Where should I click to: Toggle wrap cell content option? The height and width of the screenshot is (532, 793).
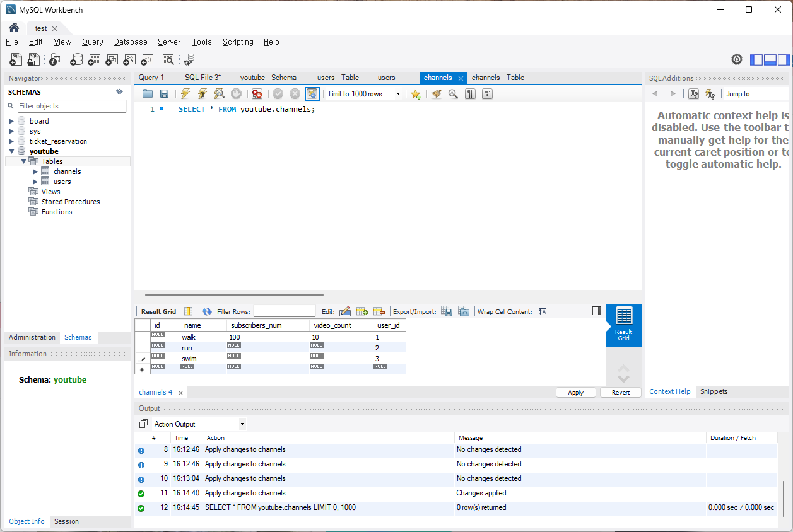(x=542, y=311)
